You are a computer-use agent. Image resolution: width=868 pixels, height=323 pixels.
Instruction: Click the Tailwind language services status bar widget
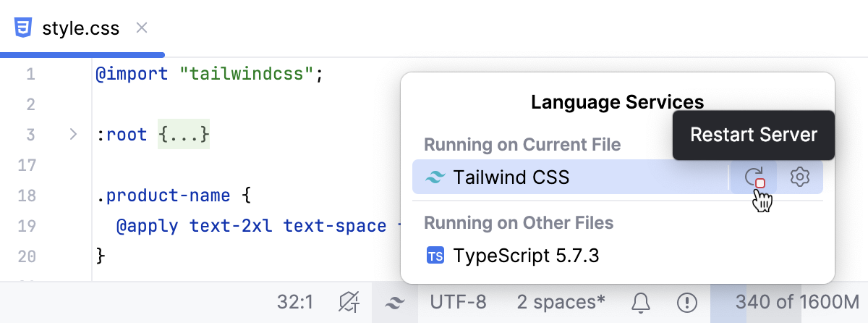click(x=394, y=302)
